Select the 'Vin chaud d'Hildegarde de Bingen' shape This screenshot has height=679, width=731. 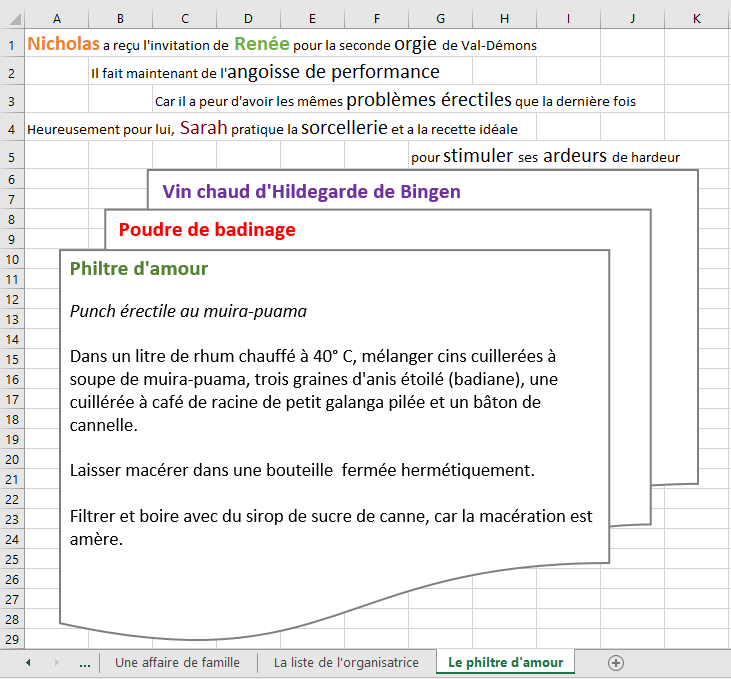coord(311,191)
